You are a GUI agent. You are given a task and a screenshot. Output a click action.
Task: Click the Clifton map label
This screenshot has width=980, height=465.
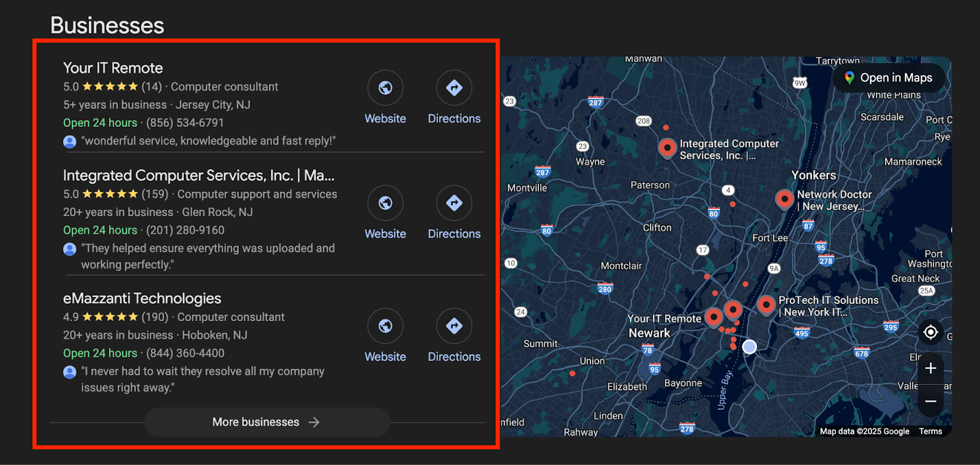pos(657,228)
